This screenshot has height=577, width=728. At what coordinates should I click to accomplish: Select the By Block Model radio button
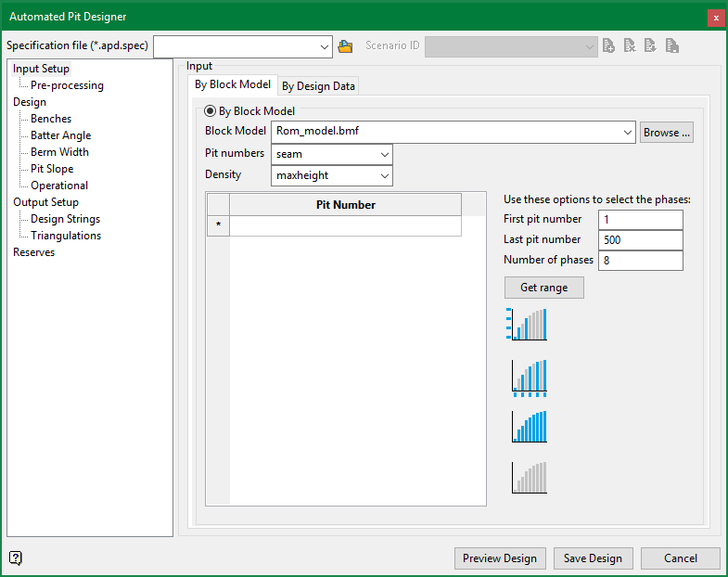(211, 111)
